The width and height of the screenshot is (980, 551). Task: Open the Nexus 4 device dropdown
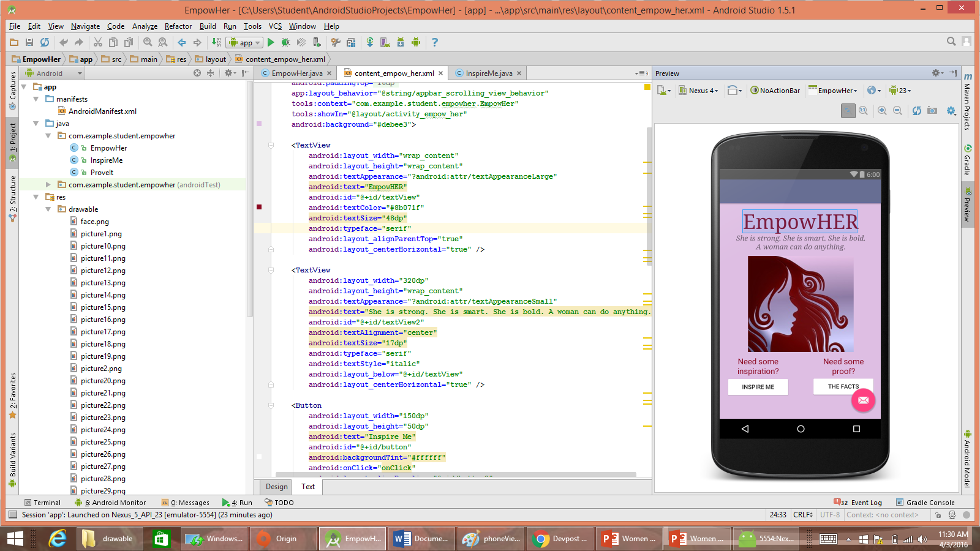click(x=698, y=91)
